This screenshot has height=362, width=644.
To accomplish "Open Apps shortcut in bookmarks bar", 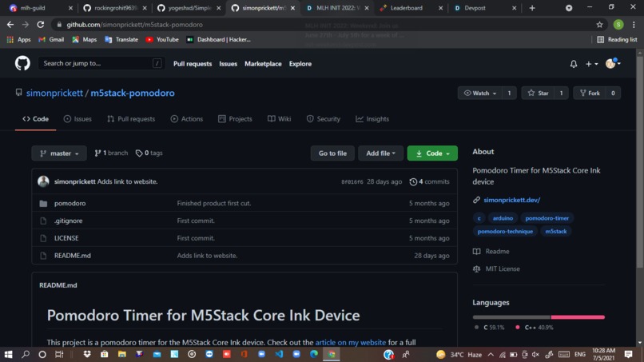I will click(x=19, y=39).
